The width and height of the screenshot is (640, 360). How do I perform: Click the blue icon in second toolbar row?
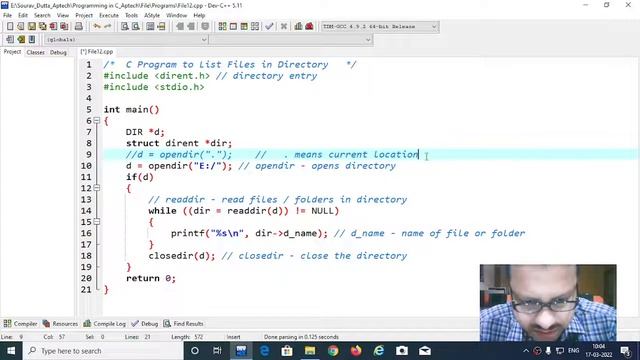tap(31, 40)
